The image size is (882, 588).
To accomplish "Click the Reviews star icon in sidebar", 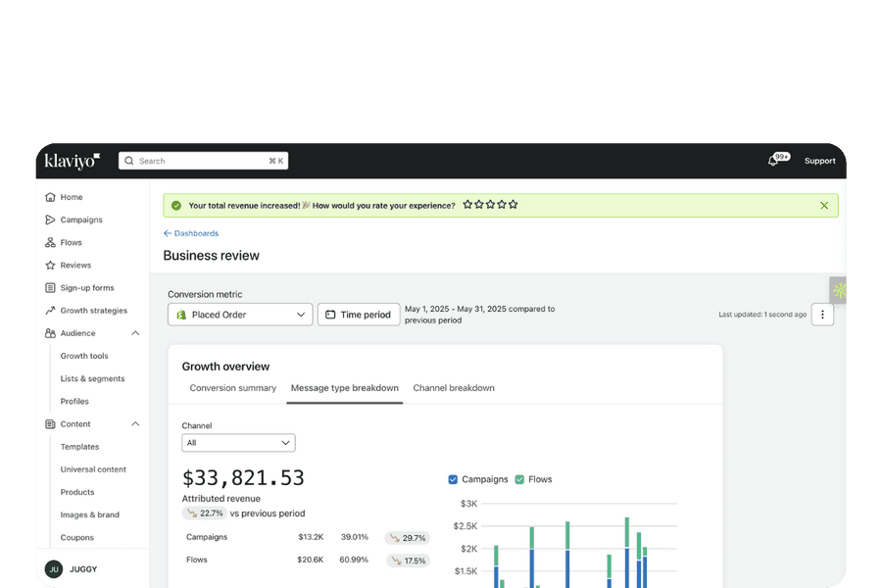I will click(x=50, y=265).
